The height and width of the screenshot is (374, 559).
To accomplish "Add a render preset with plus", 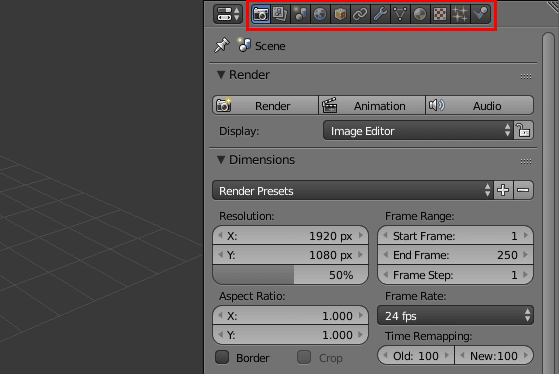I will point(503,190).
